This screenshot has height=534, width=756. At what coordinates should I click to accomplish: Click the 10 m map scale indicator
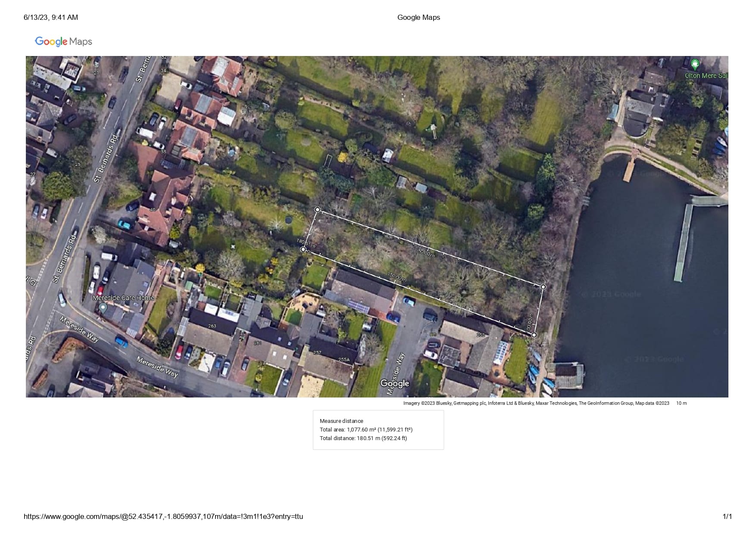pyautogui.click(x=681, y=403)
